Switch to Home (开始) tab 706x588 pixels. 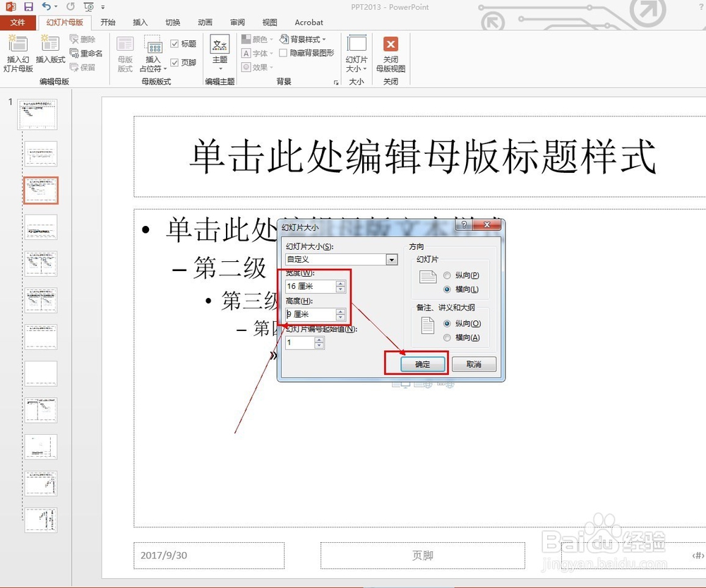pos(108,22)
